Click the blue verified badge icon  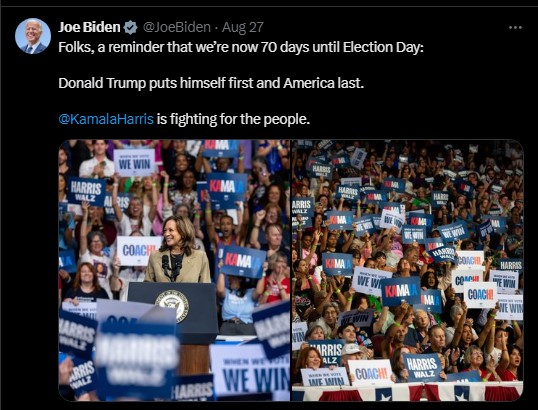click(131, 27)
